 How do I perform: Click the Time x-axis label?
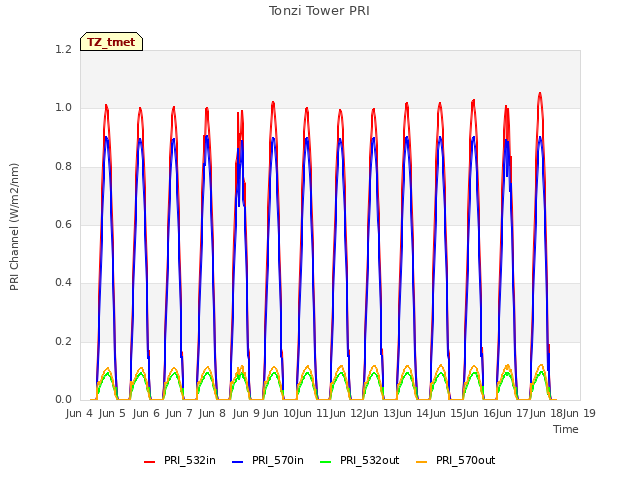click(566, 429)
